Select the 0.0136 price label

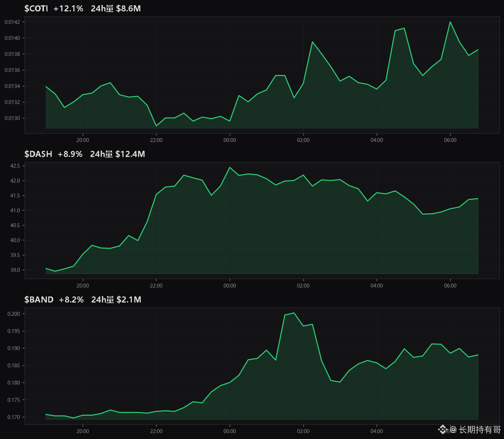12,70
